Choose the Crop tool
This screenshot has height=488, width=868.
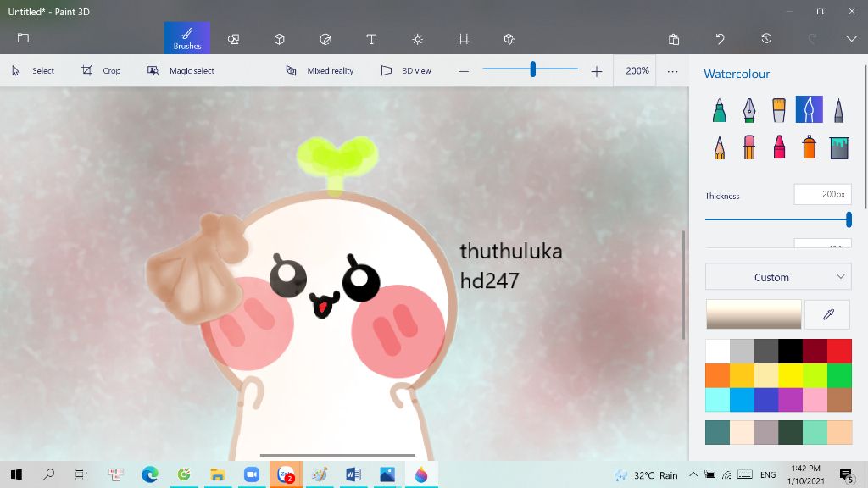[101, 71]
